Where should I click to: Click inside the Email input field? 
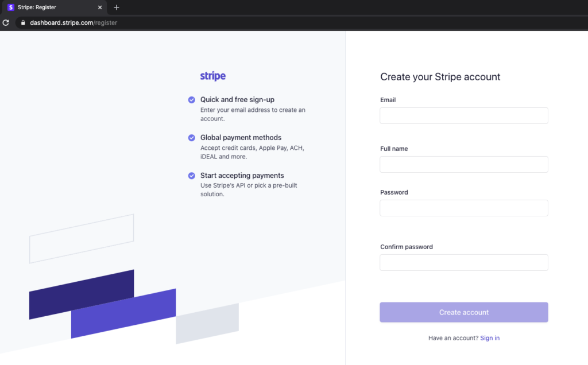463,115
